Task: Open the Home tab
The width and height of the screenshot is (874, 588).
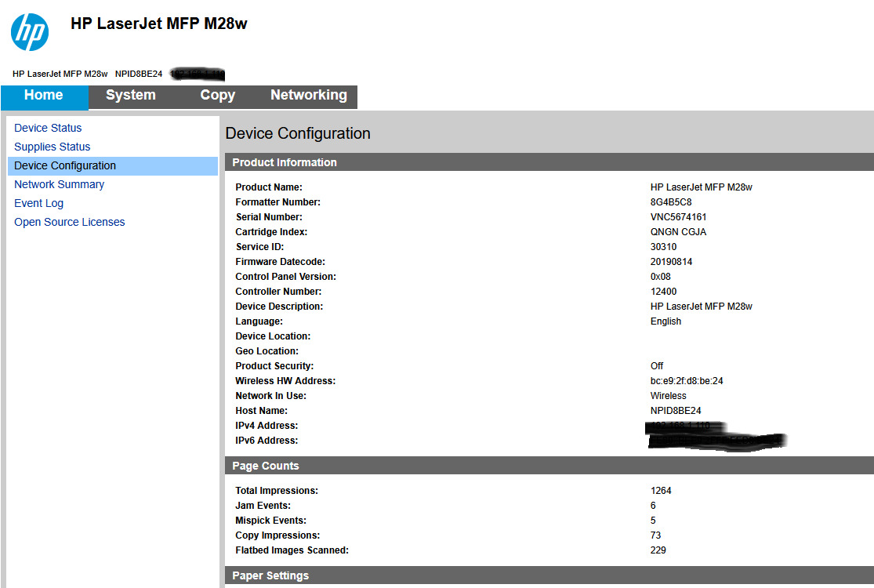Action: (x=44, y=97)
